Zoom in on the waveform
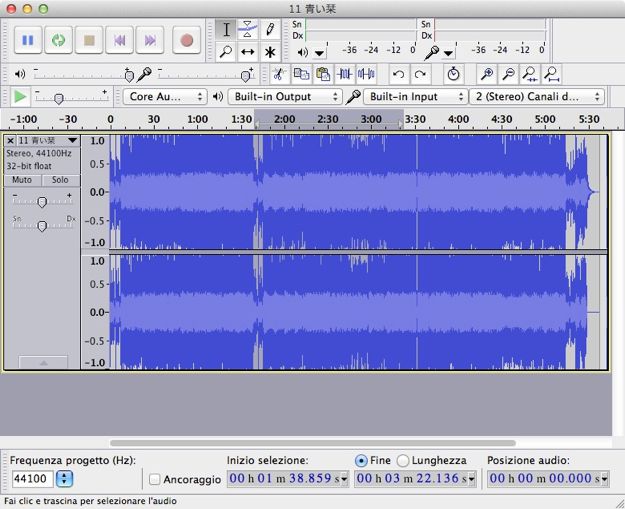 click(x=487, y=74)
